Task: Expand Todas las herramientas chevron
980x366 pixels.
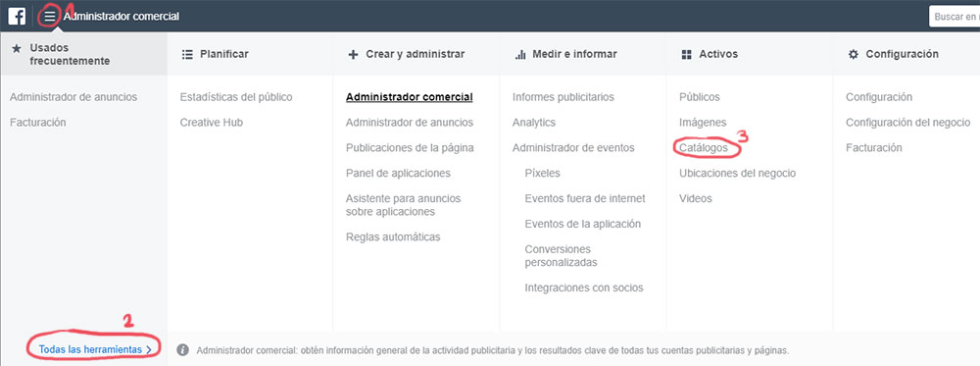Action: (149, 350)
